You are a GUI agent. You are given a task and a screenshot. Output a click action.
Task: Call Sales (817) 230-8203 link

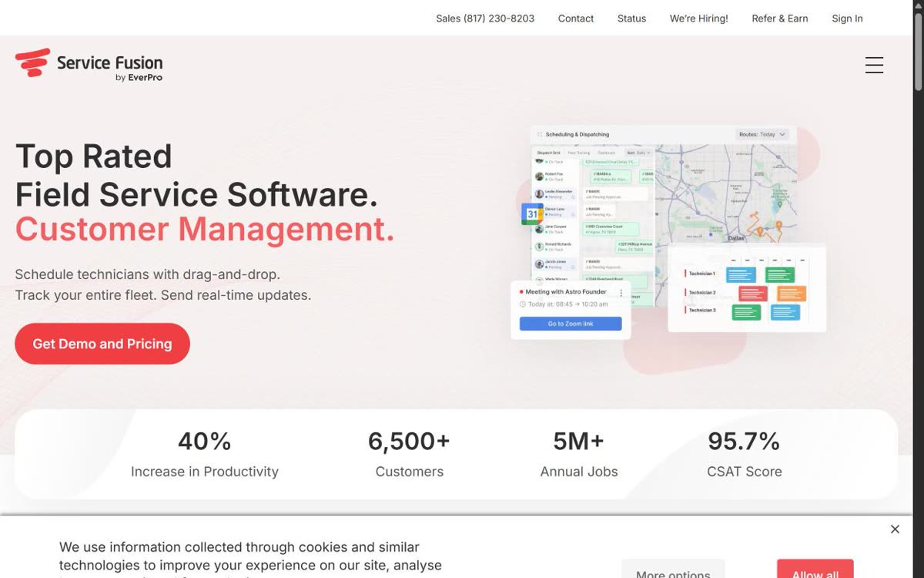pyautogui.click(x=485, y=18)
